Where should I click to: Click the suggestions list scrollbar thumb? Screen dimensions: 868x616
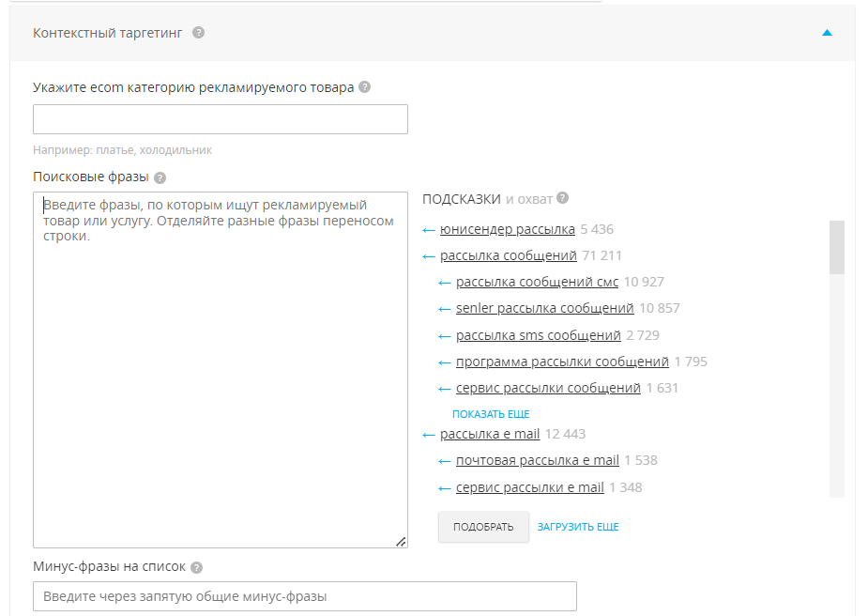[x=837, y=247]
